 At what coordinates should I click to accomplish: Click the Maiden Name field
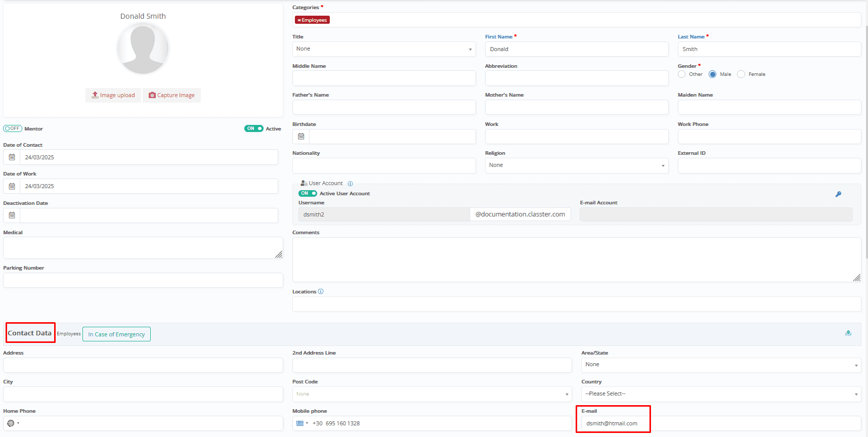click(x=769, y=107)
